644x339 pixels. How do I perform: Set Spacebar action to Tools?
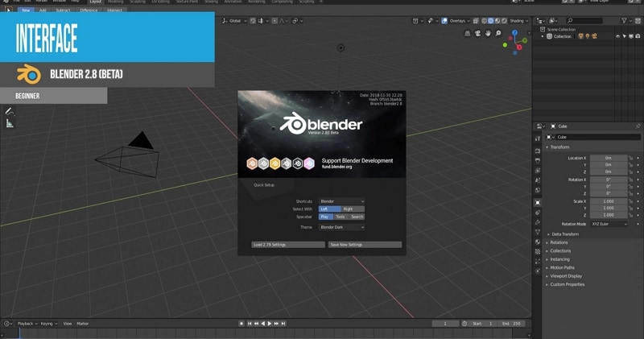pos(341,217)
